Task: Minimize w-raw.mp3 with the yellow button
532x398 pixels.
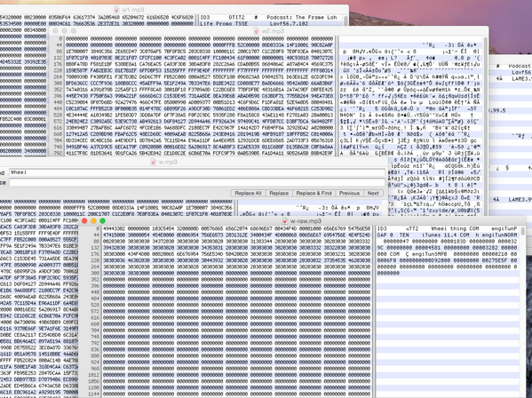Action: [93, 221]
